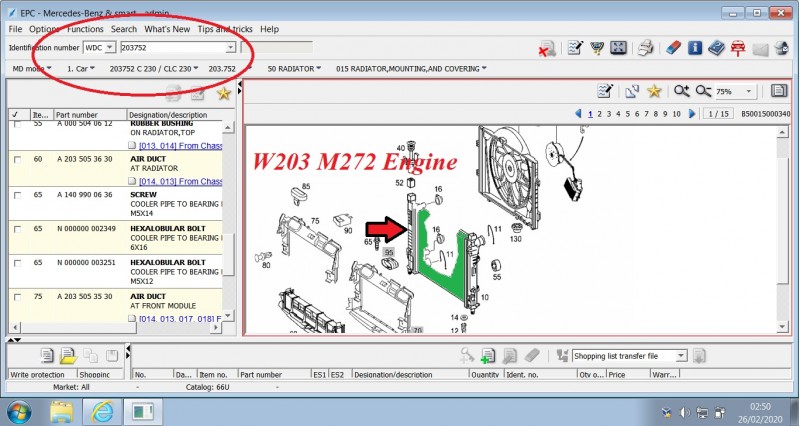Viewport: 800px width, 426px height.
Task: Click the volume speaker tray icon
Action: click(684, 412)
